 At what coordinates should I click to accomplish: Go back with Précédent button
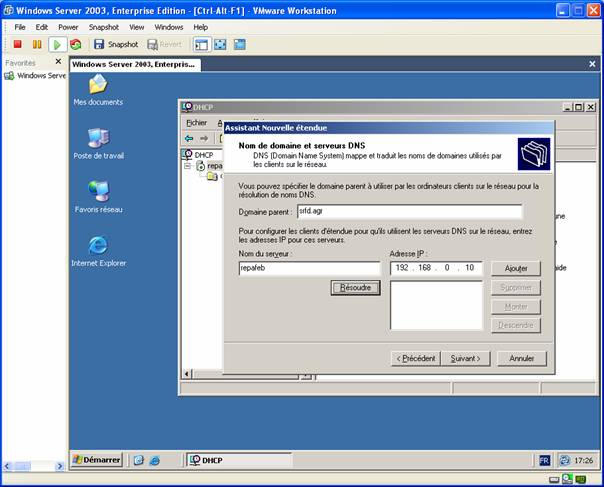point(416,359)
